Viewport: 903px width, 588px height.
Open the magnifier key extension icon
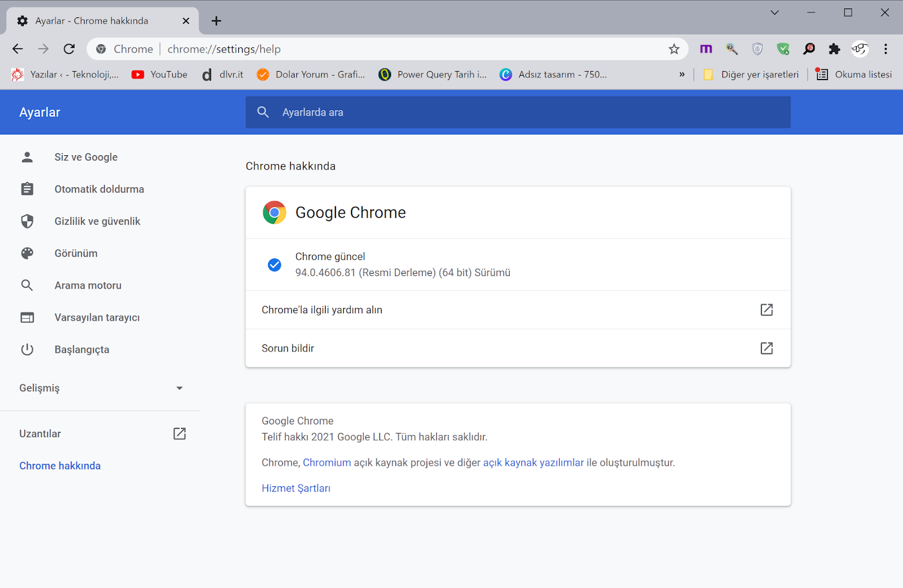click(x=732, y=49)
